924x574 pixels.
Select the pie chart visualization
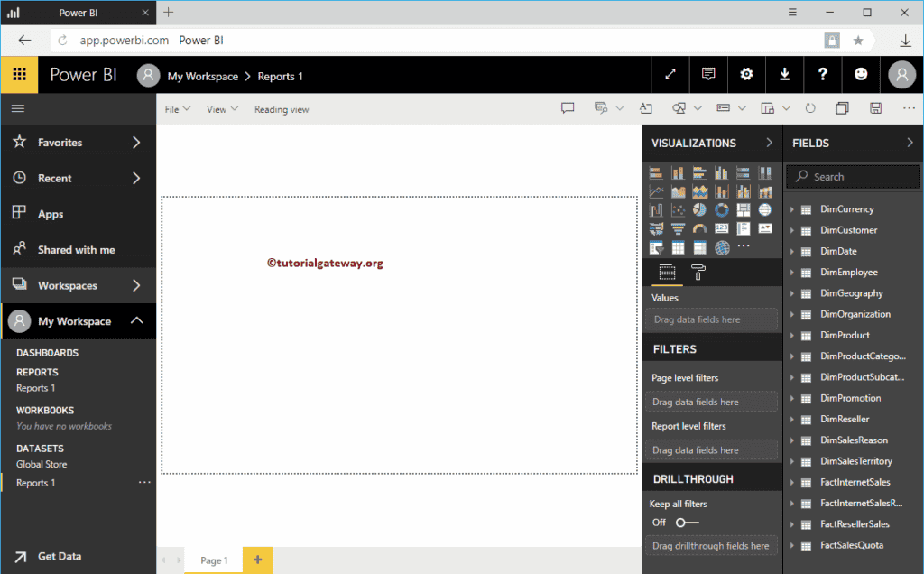tap(699, 209)
